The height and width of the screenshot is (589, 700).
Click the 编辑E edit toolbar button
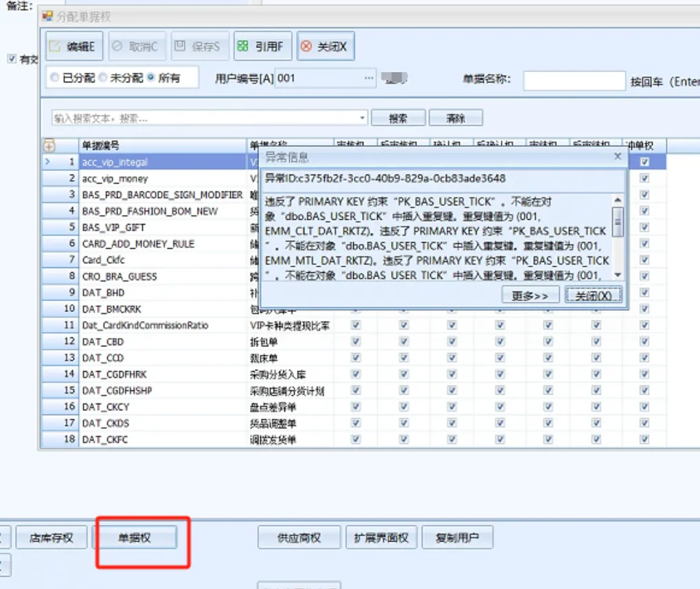coord(74,47)
